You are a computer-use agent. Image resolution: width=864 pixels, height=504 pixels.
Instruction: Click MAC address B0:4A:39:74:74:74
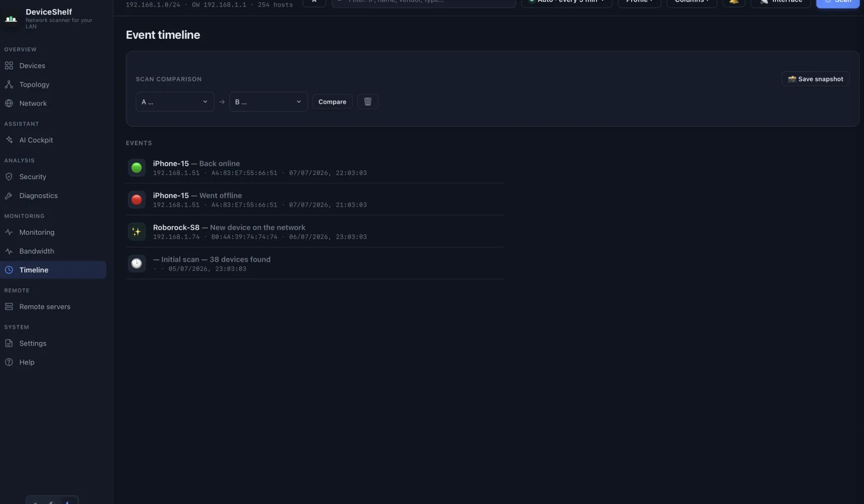pos(244,237)
